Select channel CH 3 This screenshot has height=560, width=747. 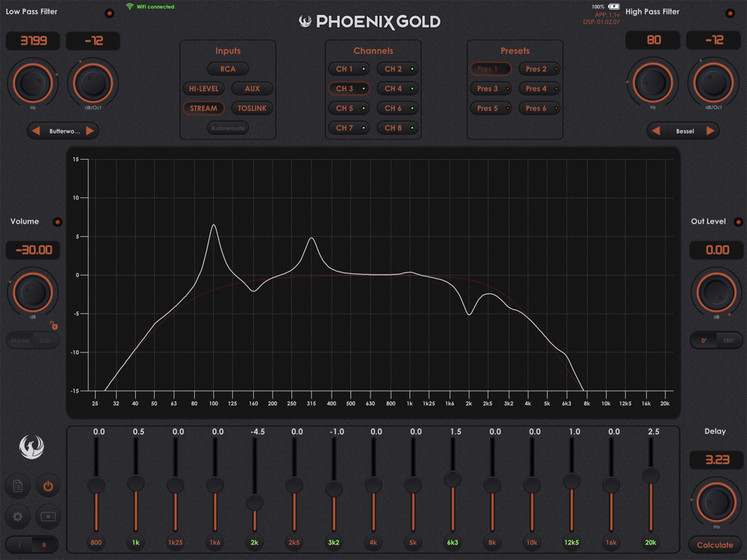tap(349, 89)
